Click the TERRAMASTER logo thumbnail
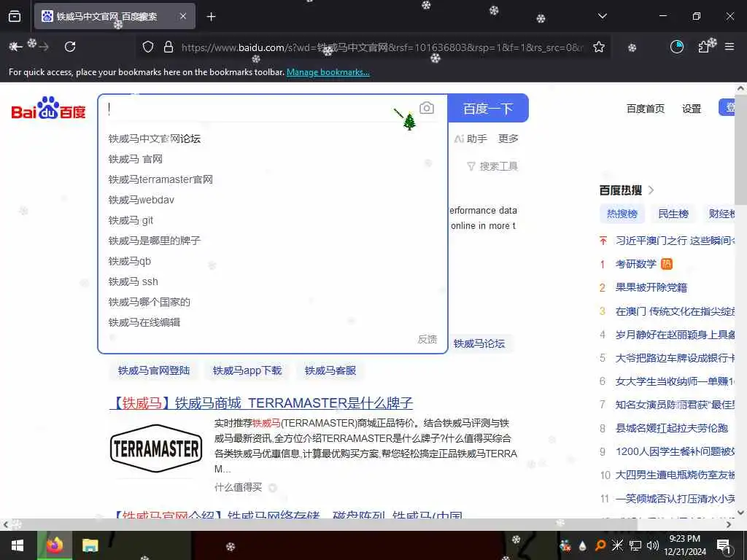Image resolution: width=747 pixels, height=560 pixels. pyautogui.click(x=156, y=448)
